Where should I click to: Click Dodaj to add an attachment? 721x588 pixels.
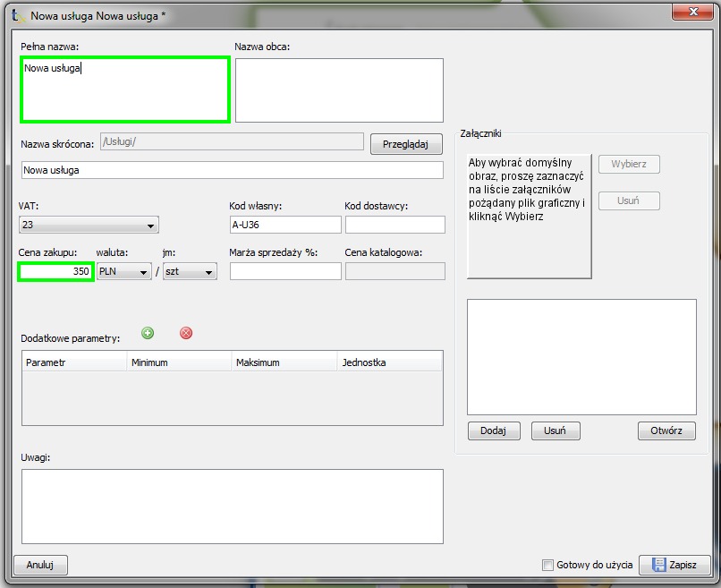click(x=494, y=430)
